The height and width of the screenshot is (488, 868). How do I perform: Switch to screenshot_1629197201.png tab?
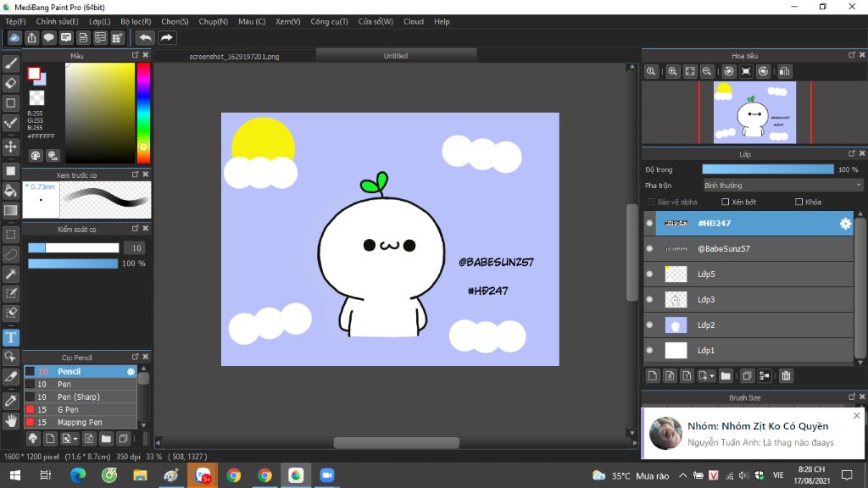(234, 56)
